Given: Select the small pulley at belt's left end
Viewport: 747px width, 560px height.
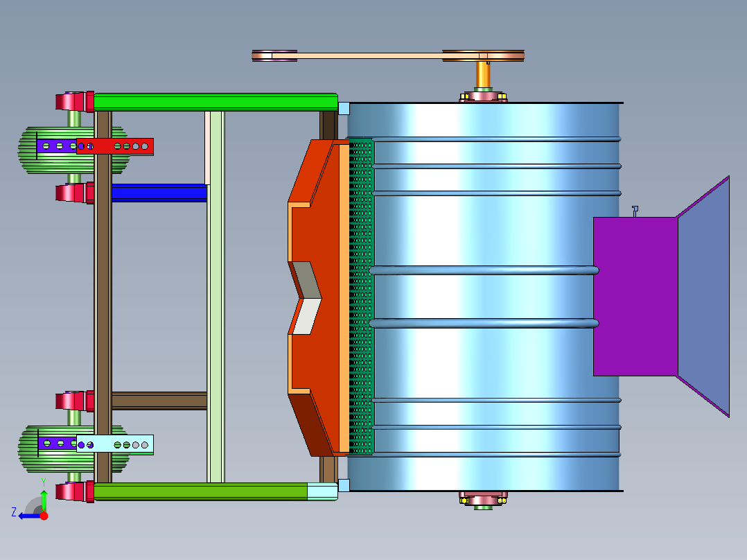Looking at the screenshot, I should pos(274,55).
